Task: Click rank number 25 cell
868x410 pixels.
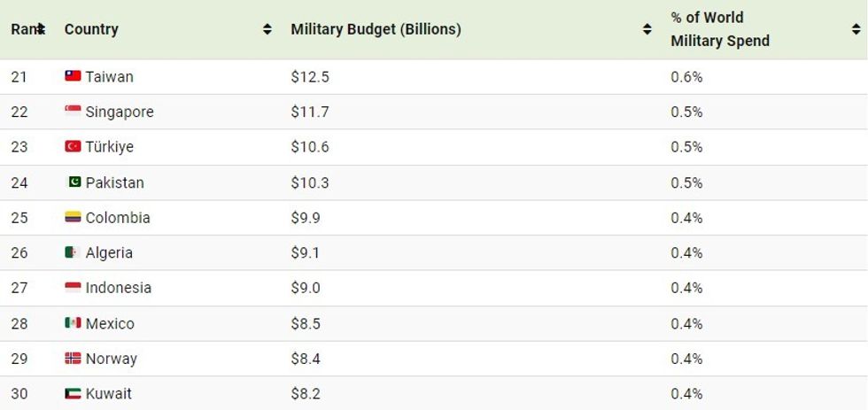Action: tap(19, 218)
